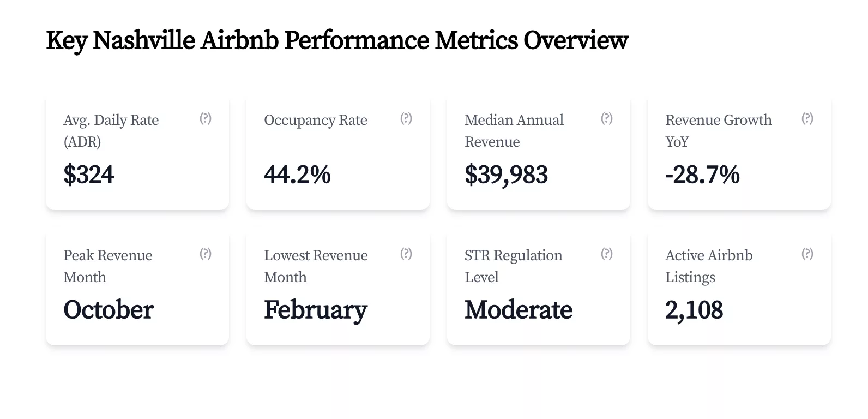This screenshot has width=868, height=419.
Task: Click the October peak month value
Action: pyautogui.click(x=108, y=309)
